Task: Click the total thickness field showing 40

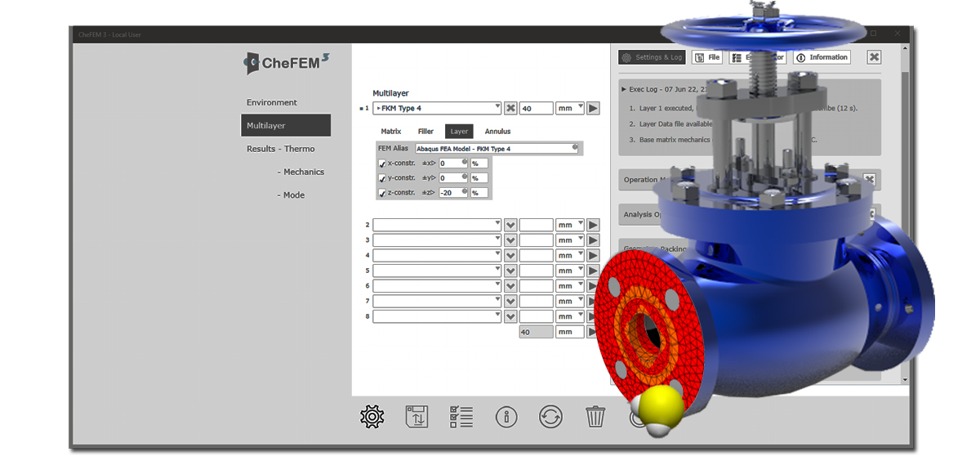Action: [537, 332]
